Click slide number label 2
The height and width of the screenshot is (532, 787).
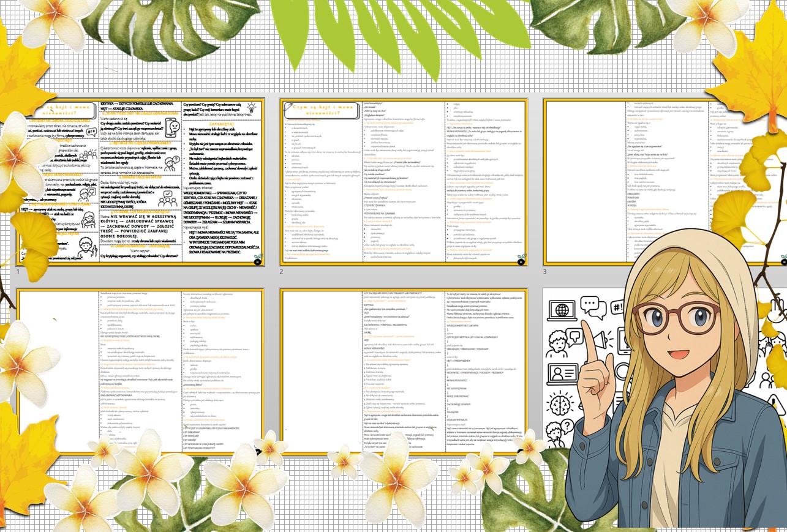coord(282,272)
